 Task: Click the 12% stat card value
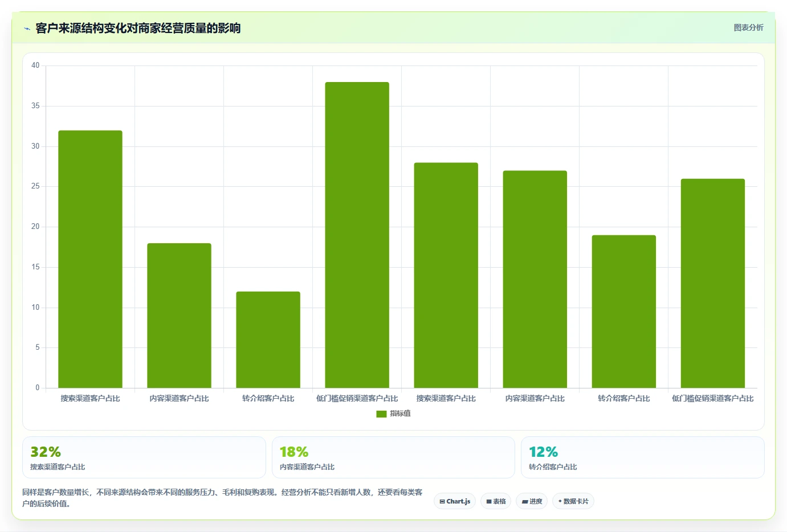tap(543, 452)
